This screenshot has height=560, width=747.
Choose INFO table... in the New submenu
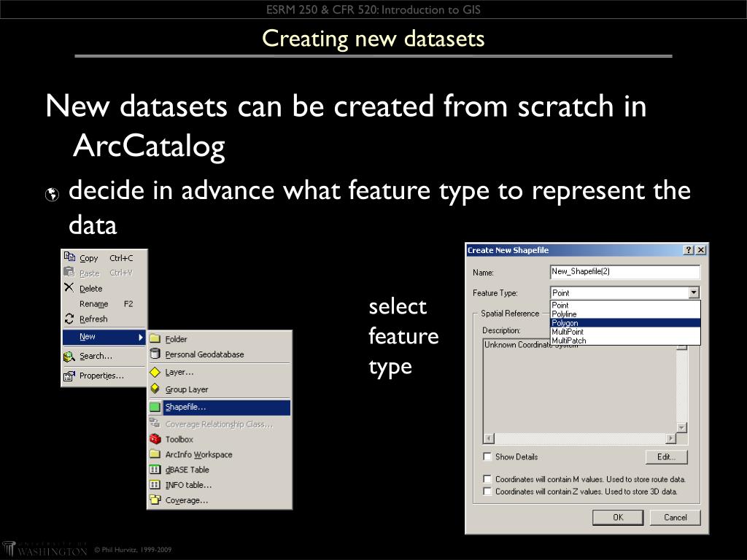click(x=220, y=485)
